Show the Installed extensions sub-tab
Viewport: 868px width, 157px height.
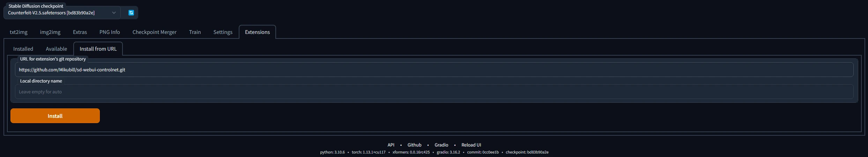(x=23, y=49)
